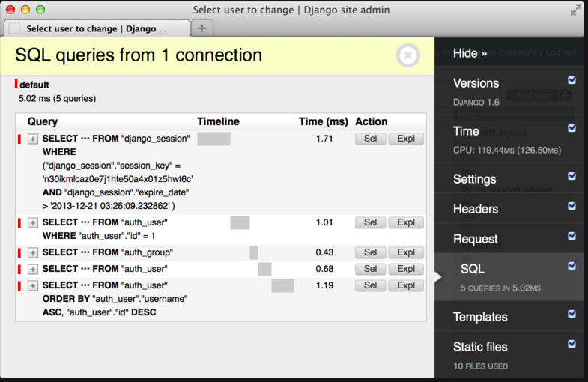Disable the Static files panel checkbox
This screenshot has width=588, height=382.
(572, 344)
